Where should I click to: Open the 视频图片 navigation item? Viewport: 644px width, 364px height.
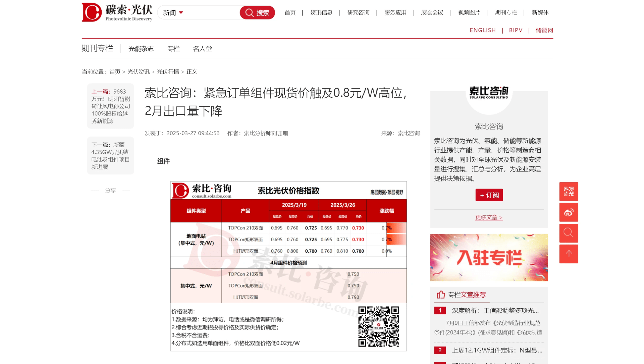[x=469, y=13]
